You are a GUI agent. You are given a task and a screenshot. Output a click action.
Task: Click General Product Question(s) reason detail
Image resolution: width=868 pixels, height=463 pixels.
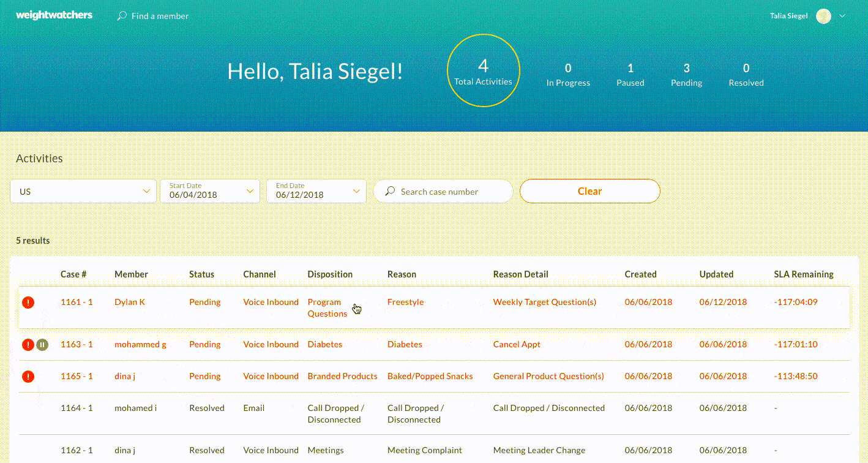pos(548,376)
